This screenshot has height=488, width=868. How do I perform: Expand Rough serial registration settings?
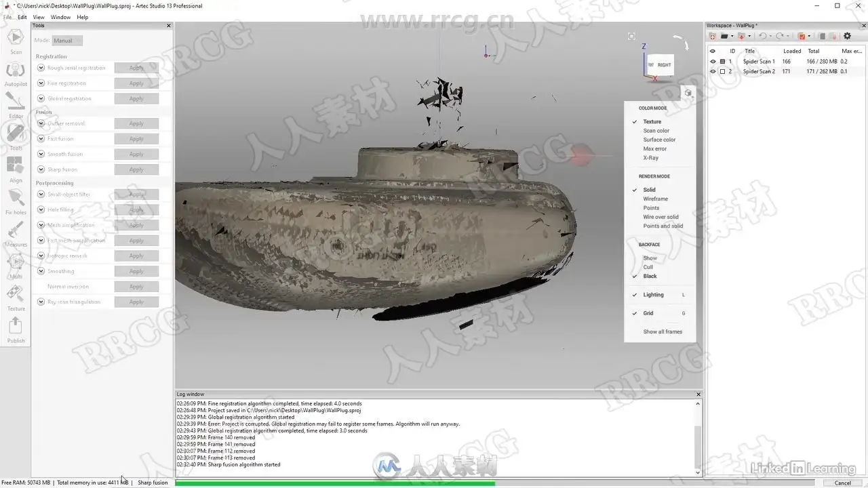(x=41, y=68)
